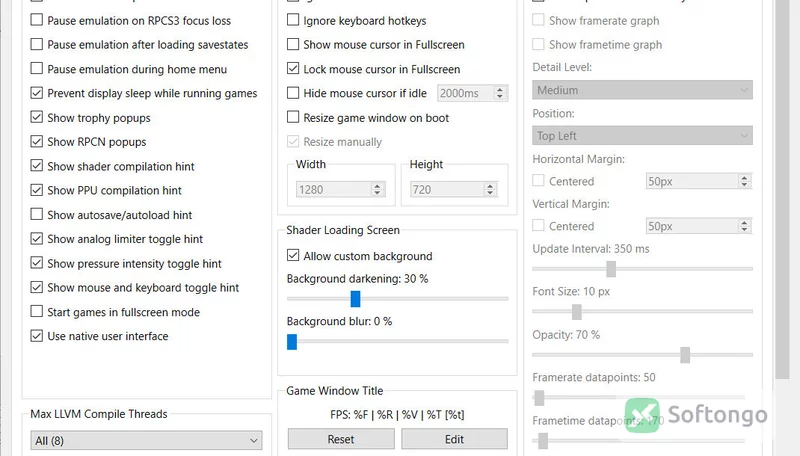800x456 pixels.
Task: Tick Show framerate graph checkbox
Action: click(538, 20)
